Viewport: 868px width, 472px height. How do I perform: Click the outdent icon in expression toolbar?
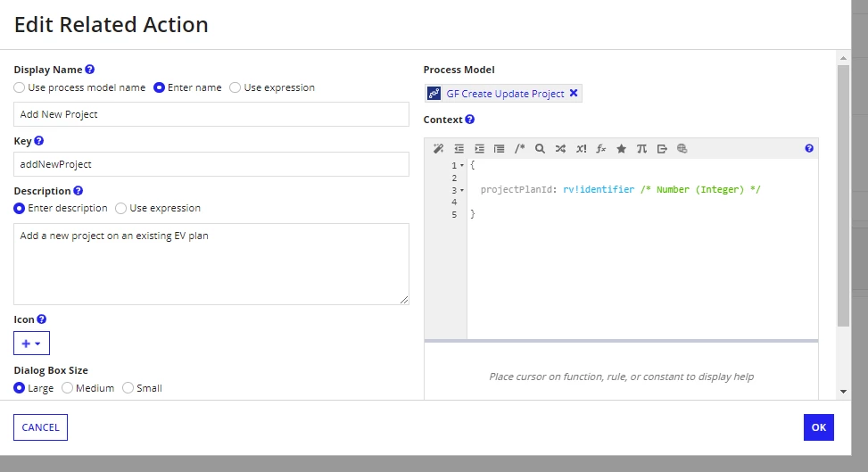tap(459, 148)
